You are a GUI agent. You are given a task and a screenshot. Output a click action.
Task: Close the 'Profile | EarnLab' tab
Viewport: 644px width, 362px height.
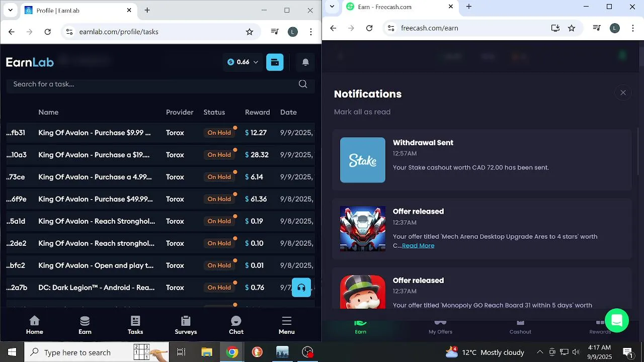click(129, 10)
